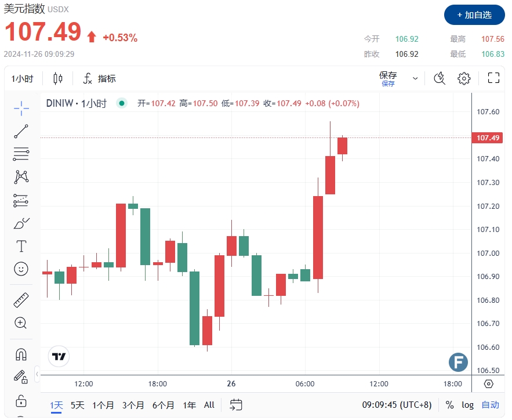Open chart settings gear
The width and height of the screenshot is (512, 420).
[464, 78]
